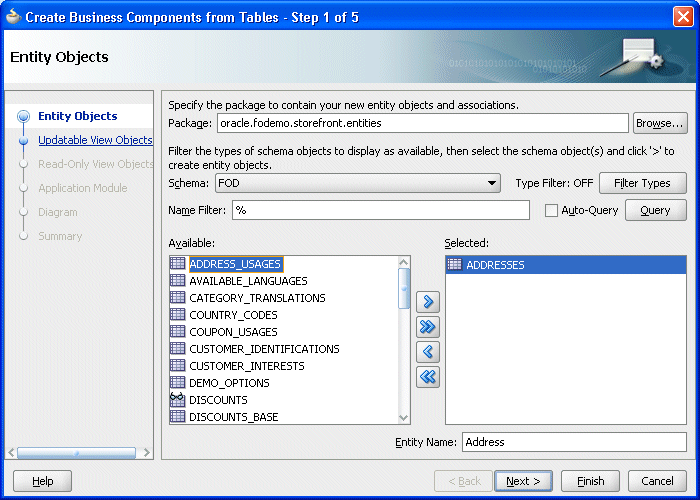Click the table icon beside ADDRESSES in Selected

(x=454, y=264)
